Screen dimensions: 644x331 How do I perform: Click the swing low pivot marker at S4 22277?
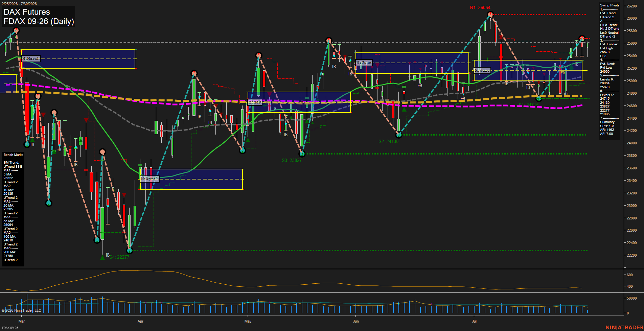click(129, 251)
